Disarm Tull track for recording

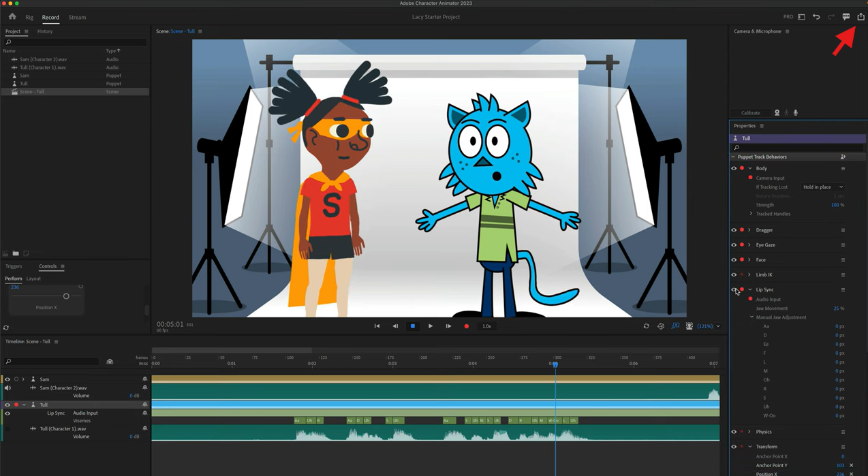click(16, 405)
